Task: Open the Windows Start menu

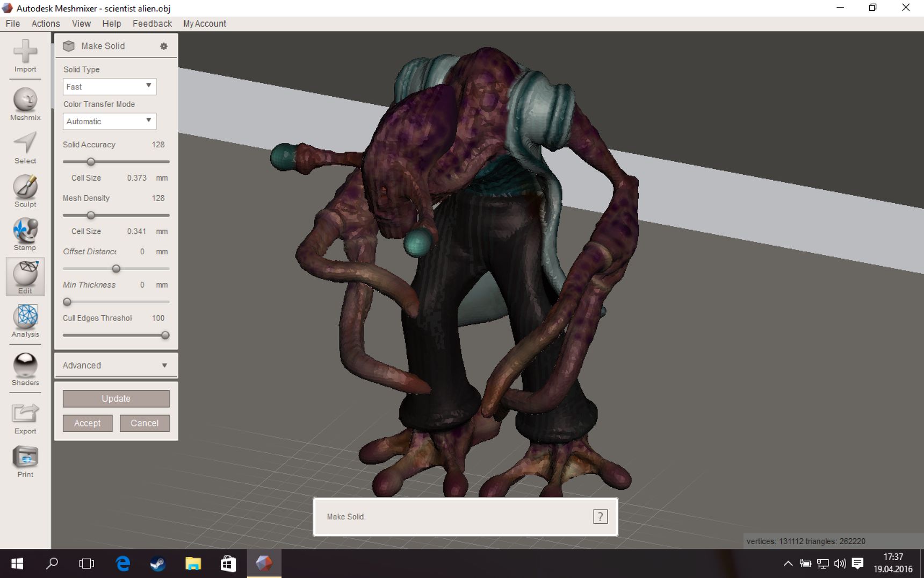Action: tap(17, 563)
